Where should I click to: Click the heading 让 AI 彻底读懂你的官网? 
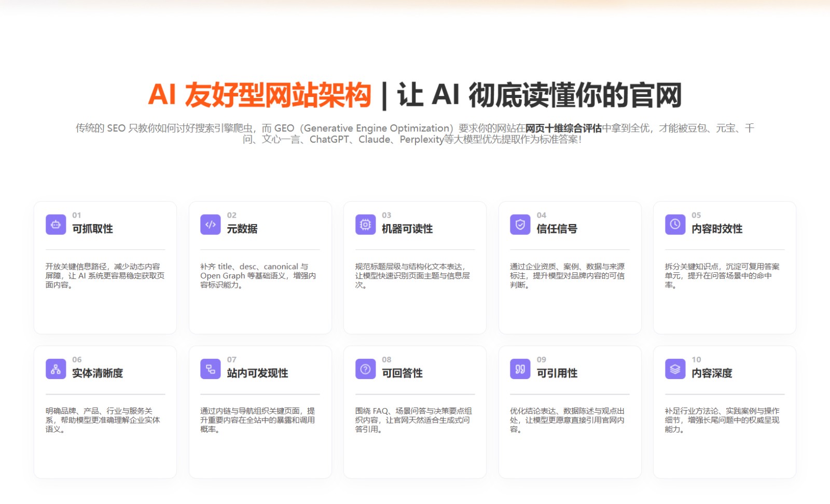[x=539, y=95]
